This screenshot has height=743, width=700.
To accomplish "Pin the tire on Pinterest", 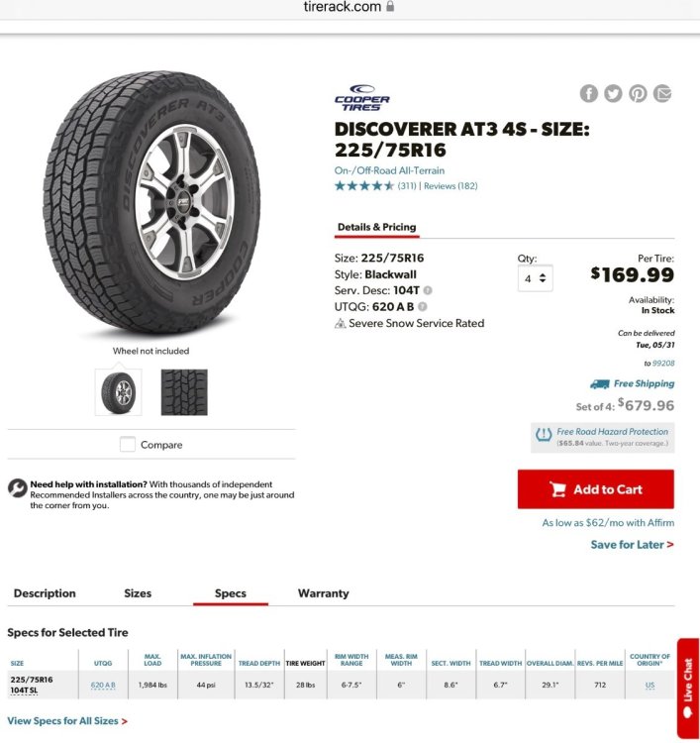I will coord(638,93).
